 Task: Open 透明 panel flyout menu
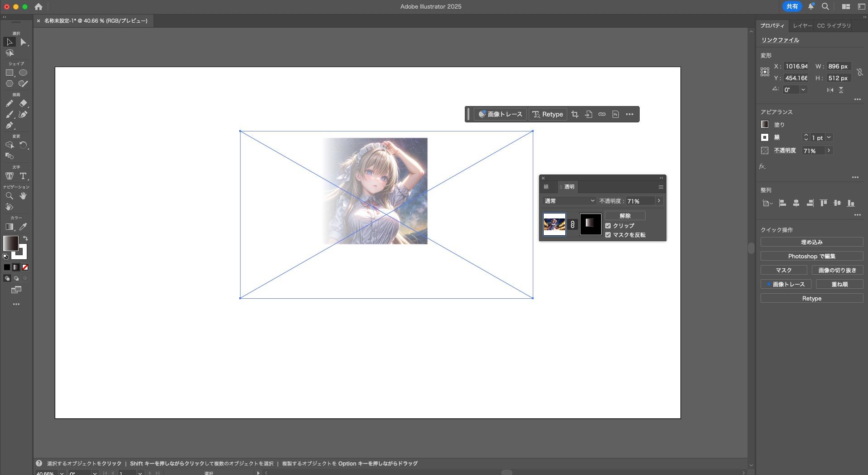coord(661,187)
